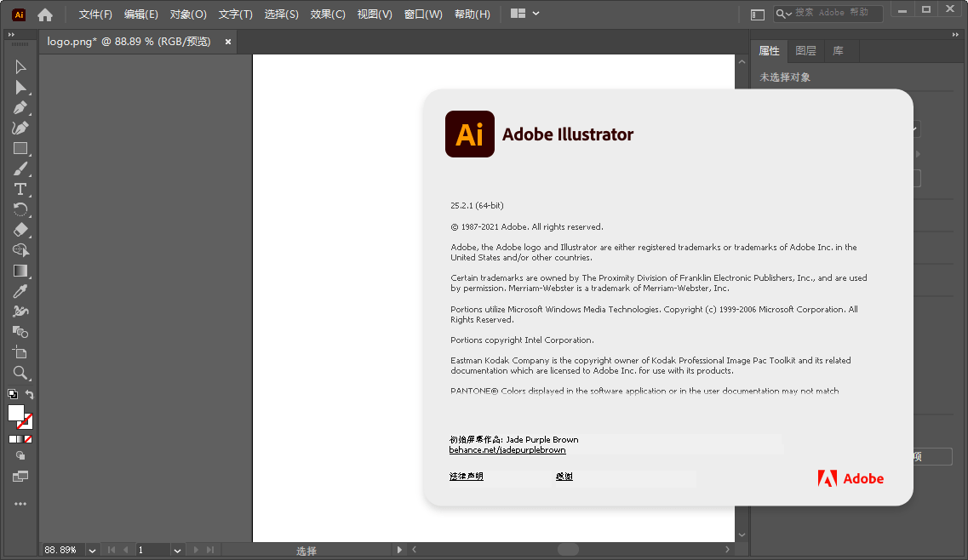Open the zoom level 88.89% dropdown
968x560 pixels.
tap(92, 551)
